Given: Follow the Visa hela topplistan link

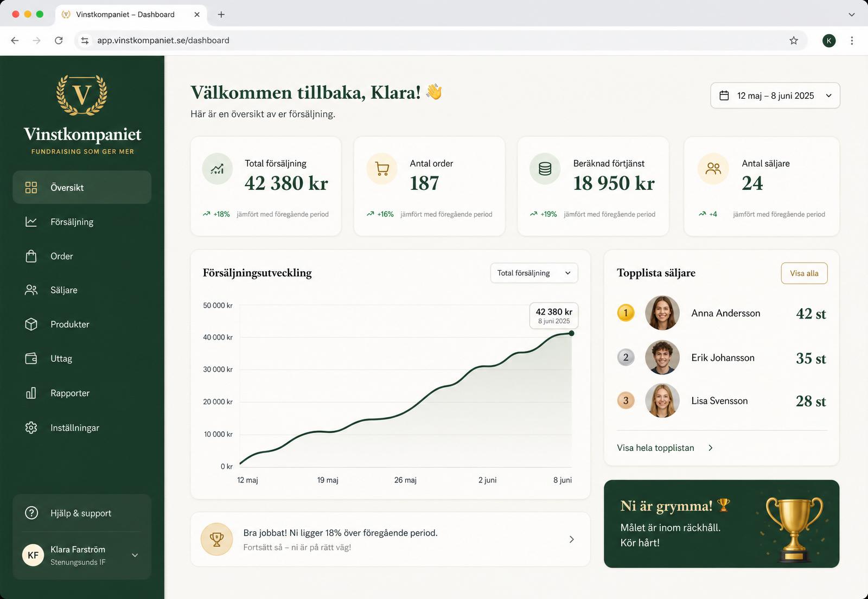Looking at the screenshot, I should [665, 448].
